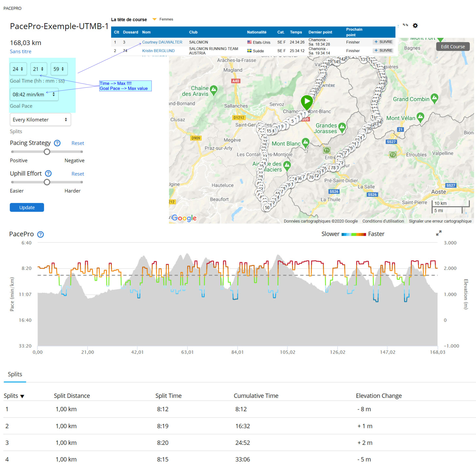The width and height of the screenshot is (476, 467).
Task: Click the Google logo on map
Action: [x=184, y=218]
